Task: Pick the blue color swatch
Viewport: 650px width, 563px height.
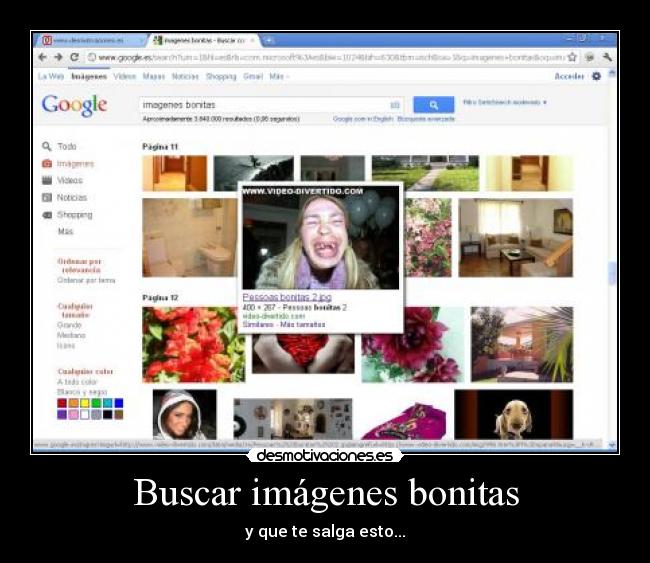Action: tap(119, 403)
